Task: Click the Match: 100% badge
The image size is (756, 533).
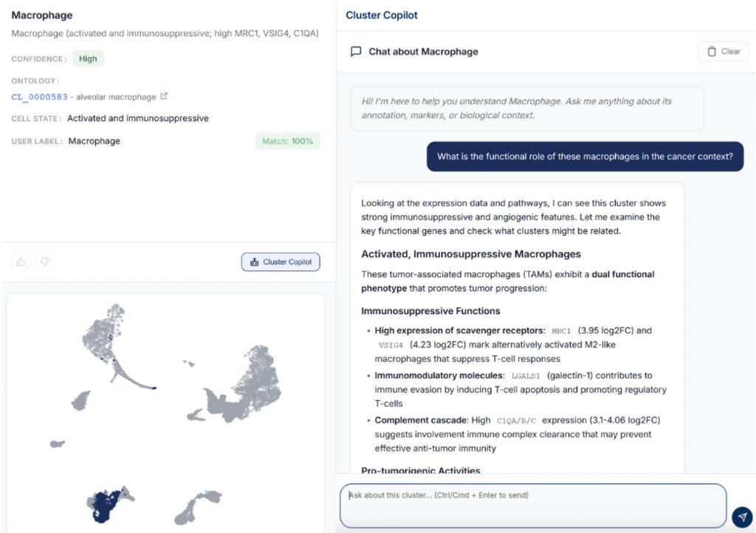Action: [x=286, y=141]
